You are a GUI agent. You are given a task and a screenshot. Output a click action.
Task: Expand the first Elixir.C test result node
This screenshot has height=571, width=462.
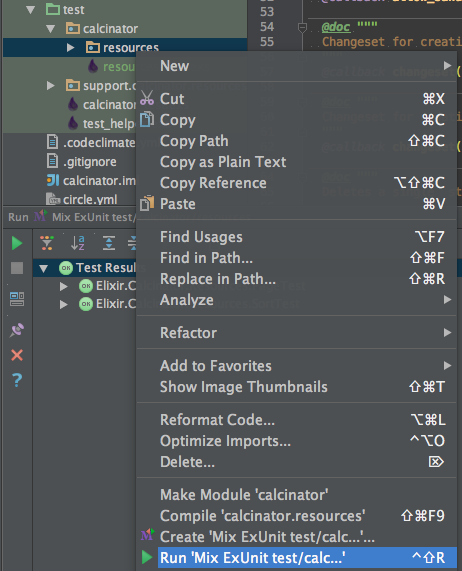(64, 286)
